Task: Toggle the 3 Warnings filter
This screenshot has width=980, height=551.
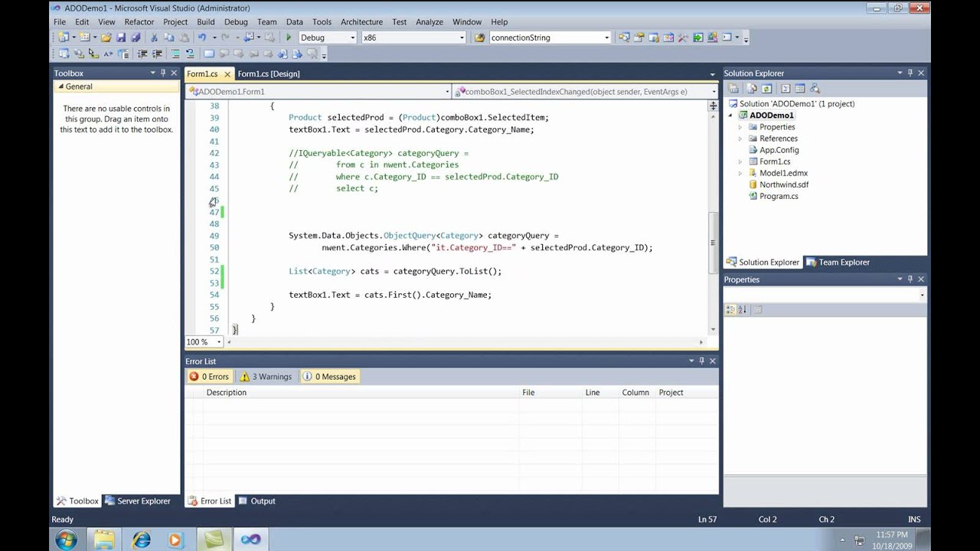Action: point(266,377)
